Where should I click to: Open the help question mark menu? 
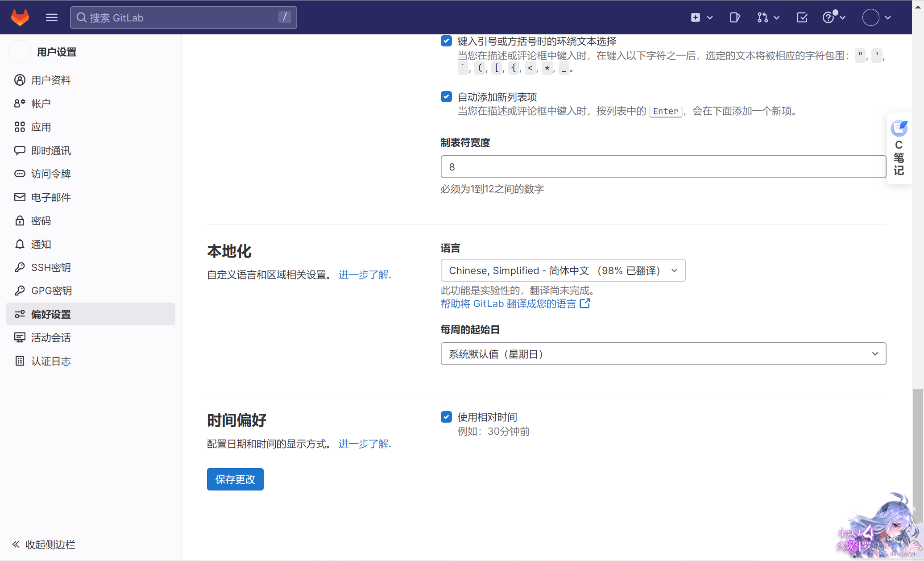833,17
